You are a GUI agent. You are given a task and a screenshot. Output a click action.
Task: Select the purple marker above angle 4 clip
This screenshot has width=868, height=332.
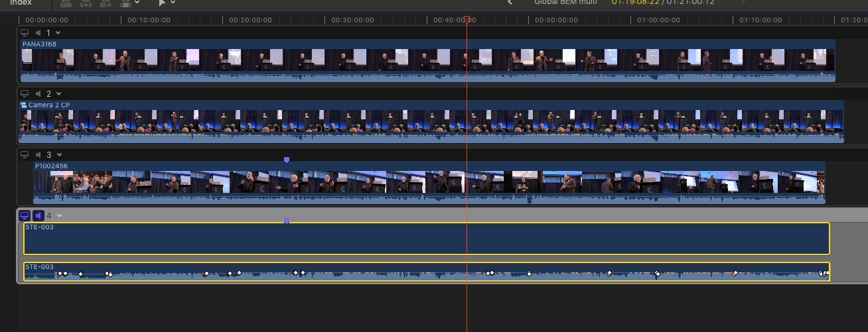point(287,221)
